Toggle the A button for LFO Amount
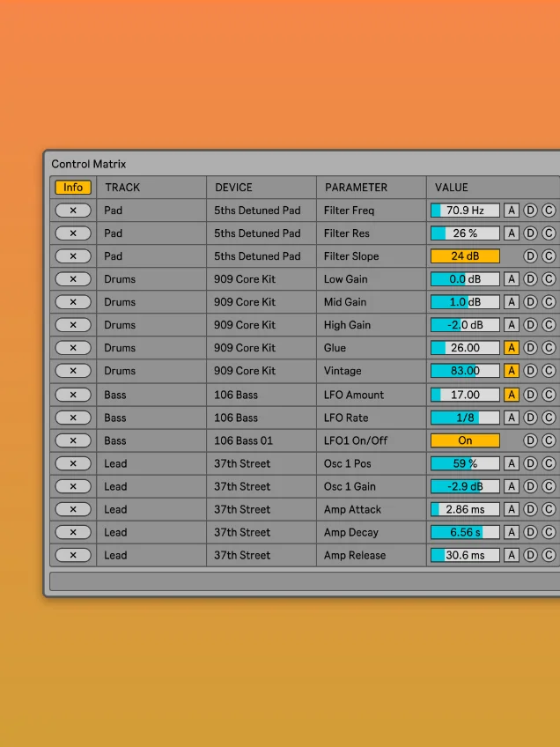Image resolution: width=560 pixels, height=747 pixels. (512, 395)
